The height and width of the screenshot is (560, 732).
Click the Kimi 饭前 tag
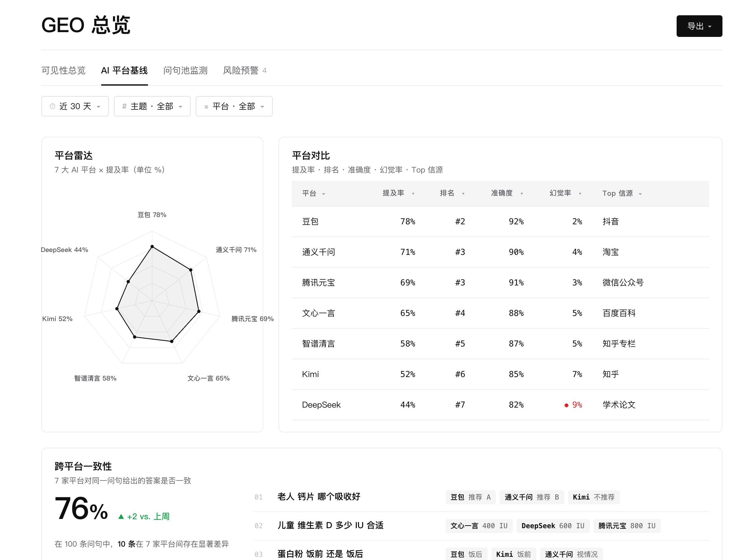click(513, 554)
